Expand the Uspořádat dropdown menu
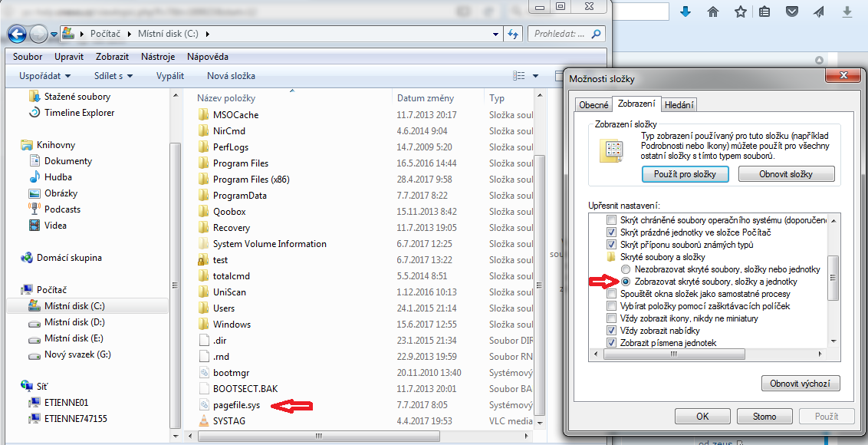 click(x=45, y=76)
